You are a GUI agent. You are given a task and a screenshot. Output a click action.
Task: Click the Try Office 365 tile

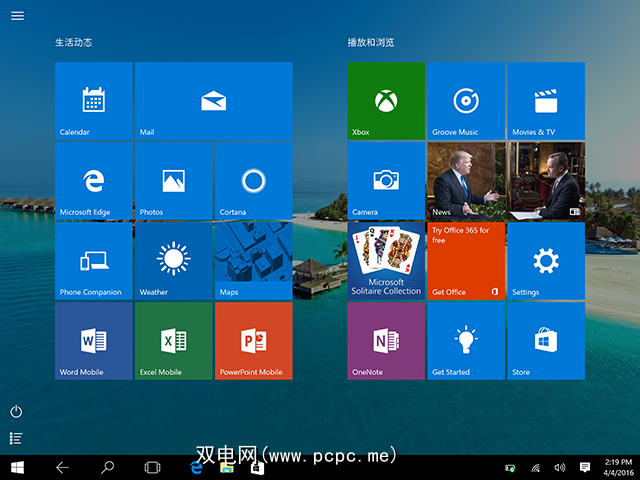(466, 260)
